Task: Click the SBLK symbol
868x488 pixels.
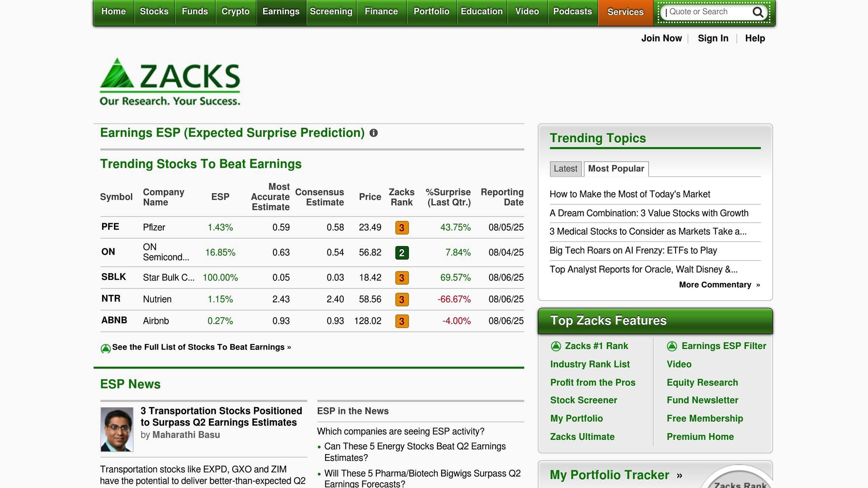Action: point(114,277)
